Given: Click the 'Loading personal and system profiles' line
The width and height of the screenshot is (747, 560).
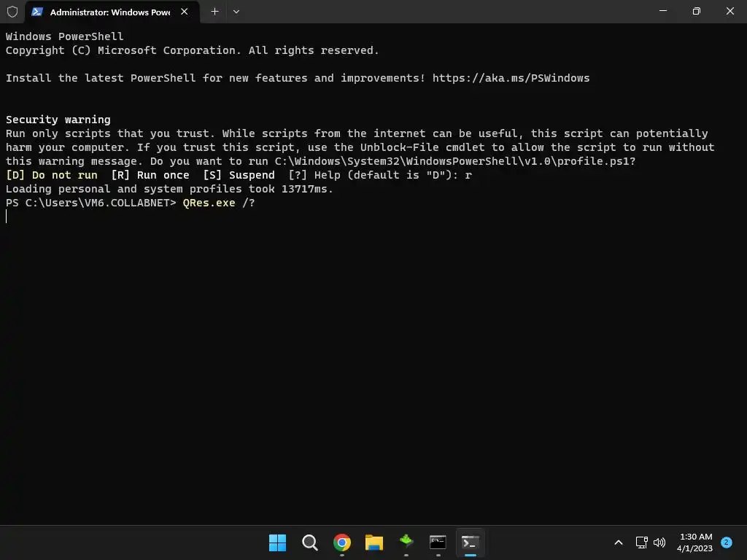Looking at the screenshot, I should (x=169, y=189).
